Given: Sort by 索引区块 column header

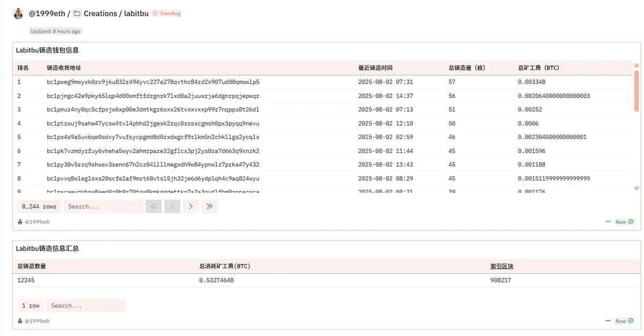Looking at the screenshot, I should pos(502,266).
